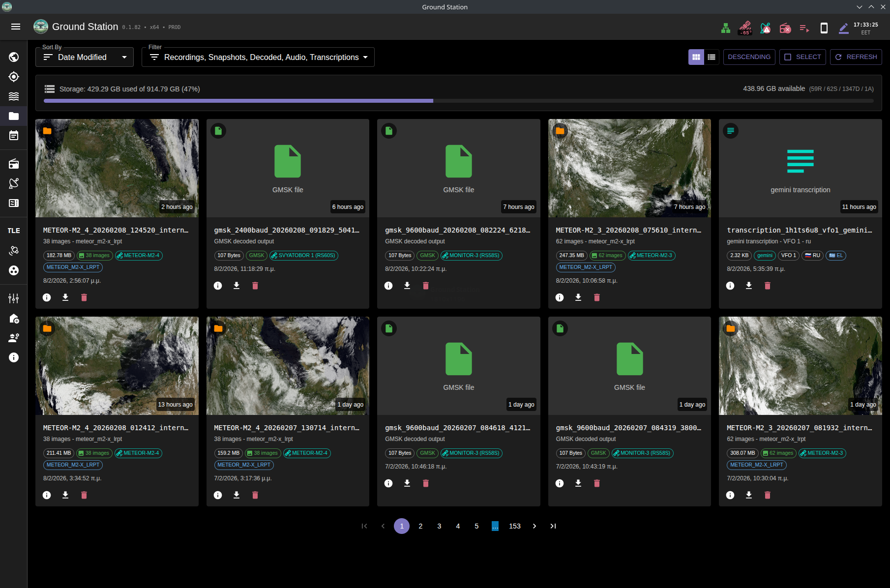Open the radio receiver panel in the sidebar
This screenshot has width=890, height=588.
pyautogui.click(x=14, y=164)
